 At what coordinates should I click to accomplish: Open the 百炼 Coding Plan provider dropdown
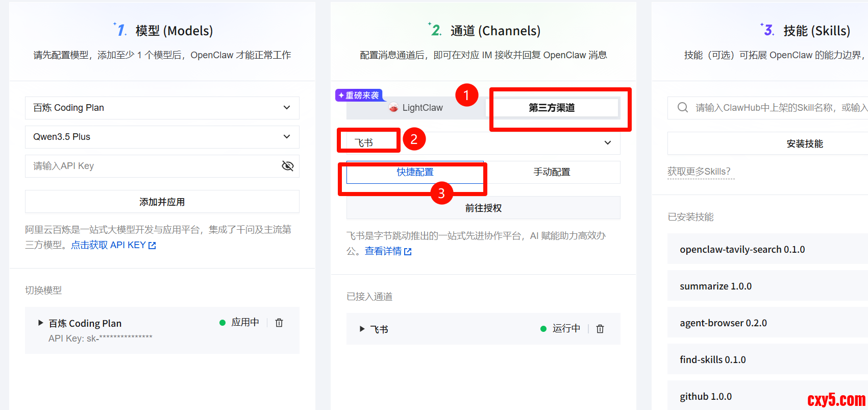162,108
